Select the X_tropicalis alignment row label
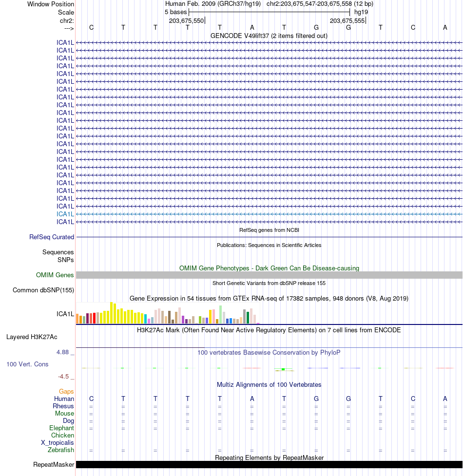 coord(58,442)
